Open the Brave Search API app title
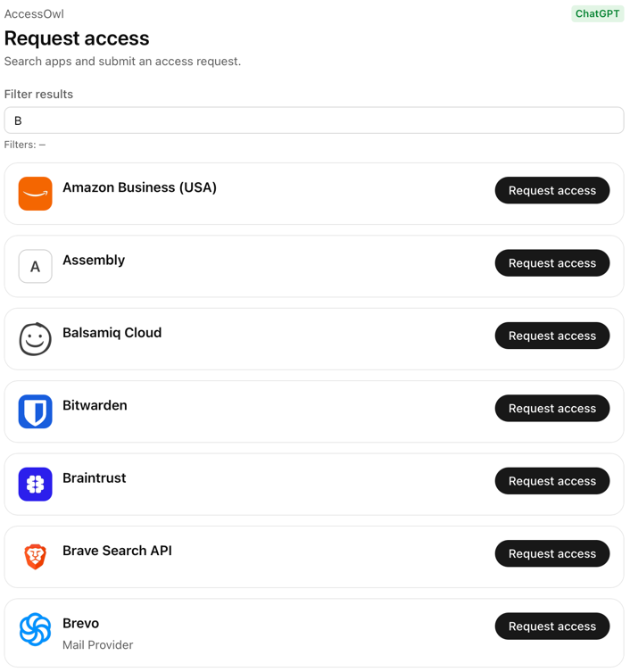 coord(117,551)
